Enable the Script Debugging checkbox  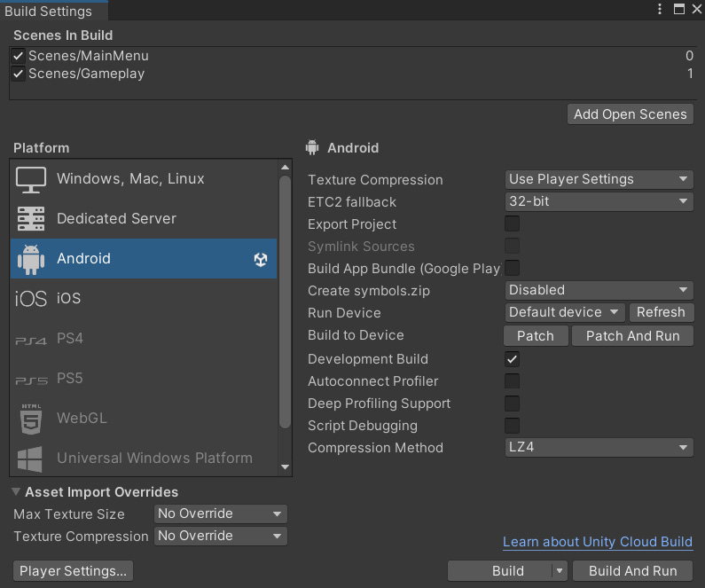pos(512,426)
